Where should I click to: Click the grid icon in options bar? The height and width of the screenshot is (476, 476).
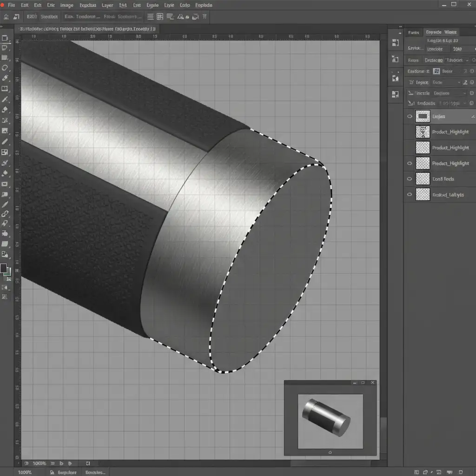(x=160, y=17)
